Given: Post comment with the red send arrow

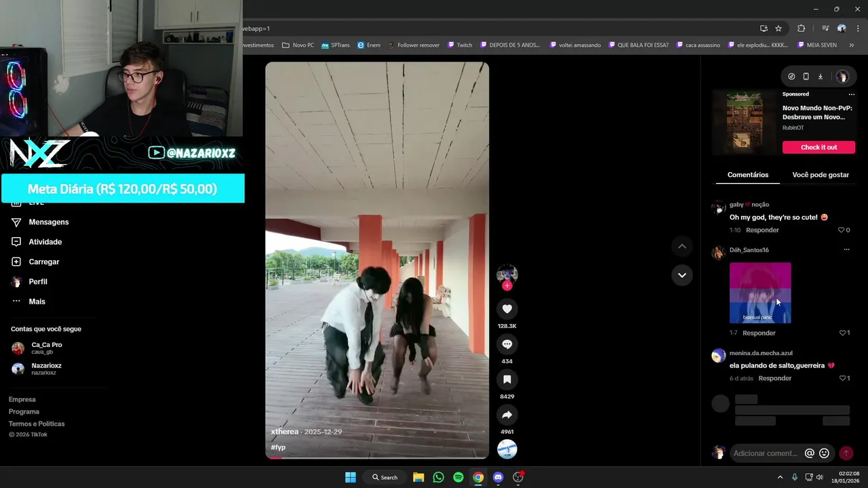Looking at the screenshot, I should coord(846,453).
